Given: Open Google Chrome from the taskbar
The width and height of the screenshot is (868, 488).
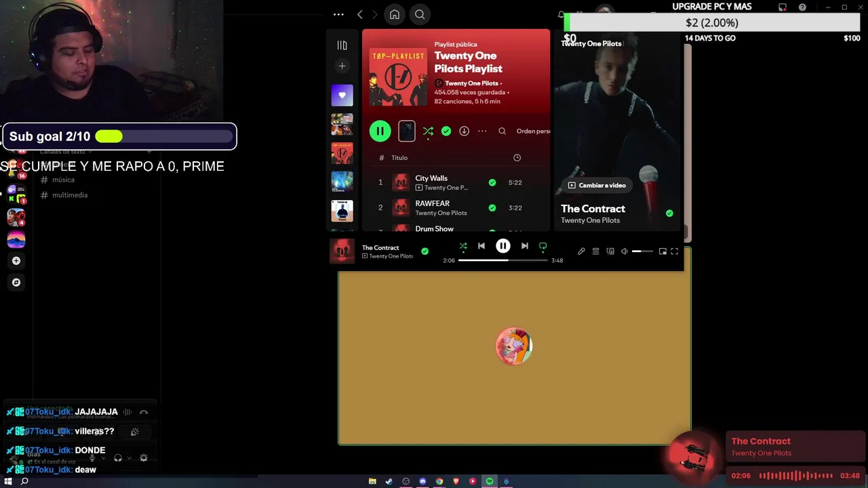Looking at the screenshot, I should coord(439,481).
